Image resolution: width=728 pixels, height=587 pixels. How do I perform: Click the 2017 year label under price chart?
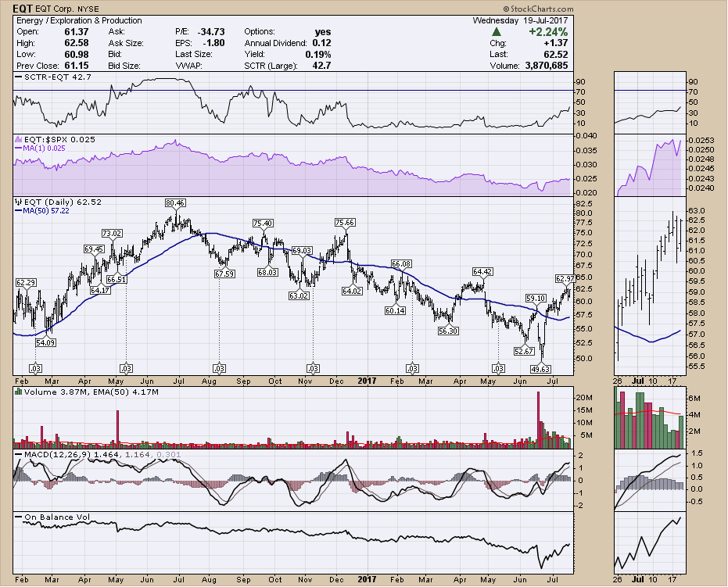tap(367, 381)
